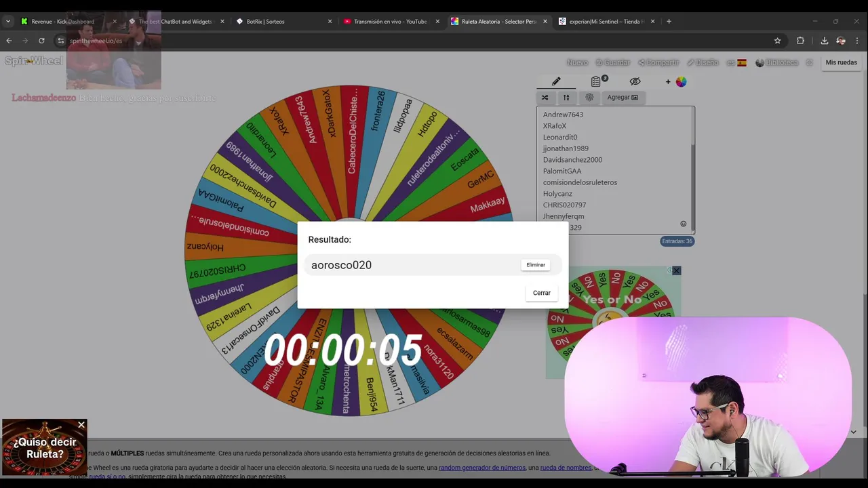The width and height of the screenshot is (868, 488).
Task: Add new wheel with color wheel plus
Action: 675,81
